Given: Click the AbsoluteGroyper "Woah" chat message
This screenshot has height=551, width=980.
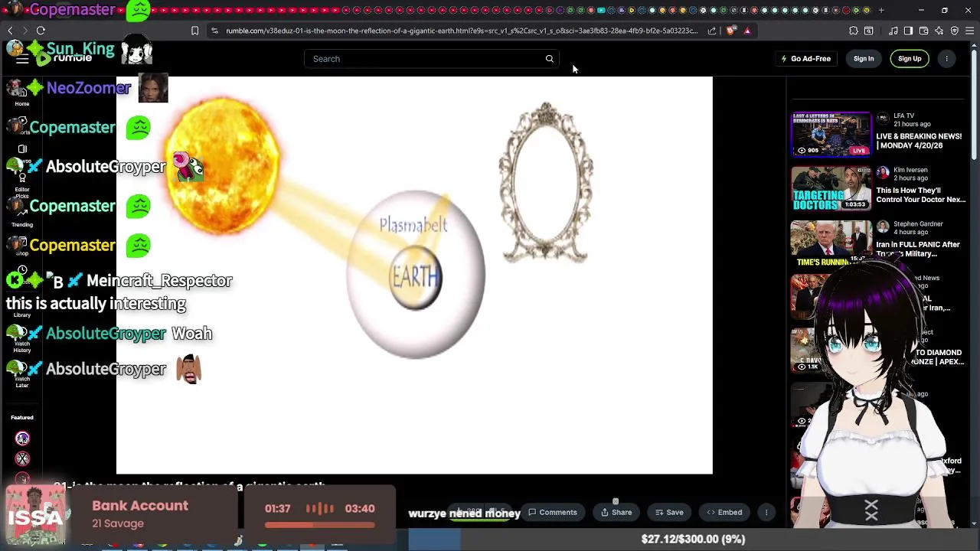Looking at the screenshot, I should 109,334.
